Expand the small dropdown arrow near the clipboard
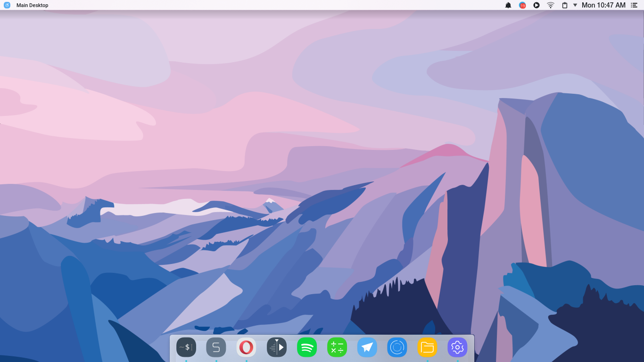644x362 pixels. [574, 5]
